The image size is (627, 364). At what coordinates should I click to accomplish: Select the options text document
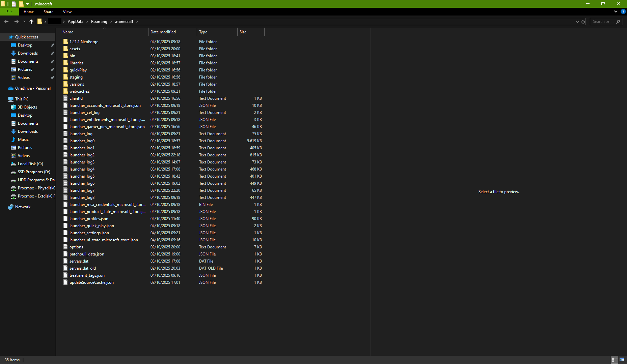coord(76,247)
